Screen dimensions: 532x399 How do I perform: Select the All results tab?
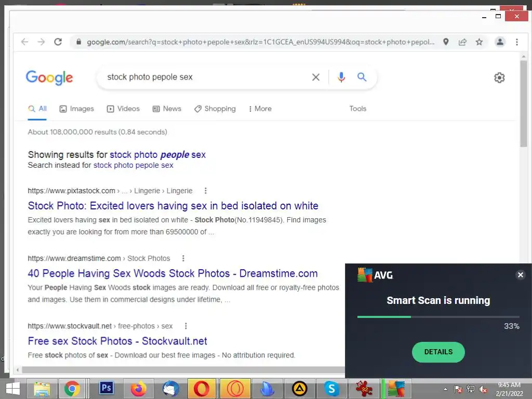coord(37,109)
